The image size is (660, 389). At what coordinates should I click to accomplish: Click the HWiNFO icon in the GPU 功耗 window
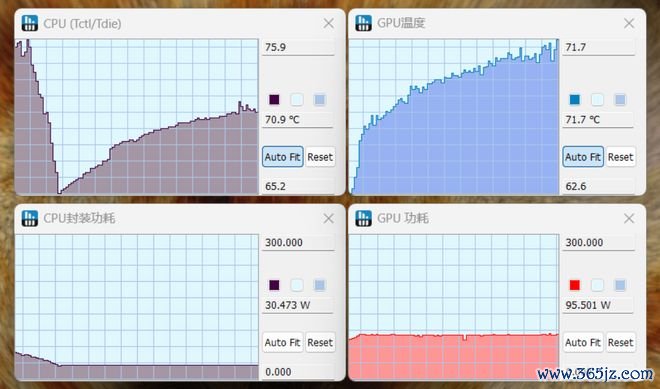tap(363, 218)
